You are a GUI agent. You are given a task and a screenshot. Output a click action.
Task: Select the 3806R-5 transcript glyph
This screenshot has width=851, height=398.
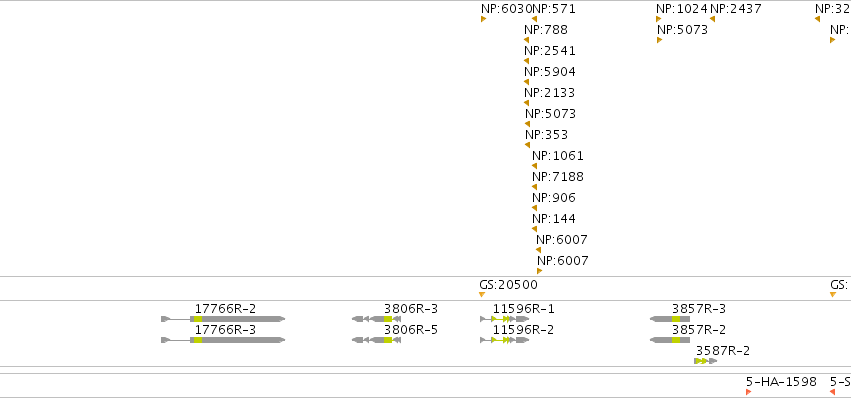(377, 340)
